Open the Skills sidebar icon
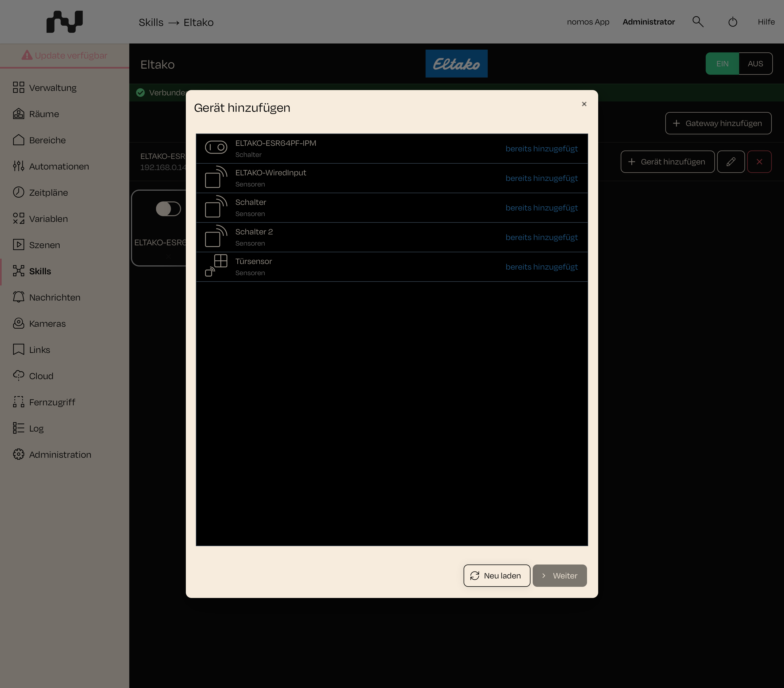This screenshot has width=784, height=688. pyautogui.click(x=18, y=271)
